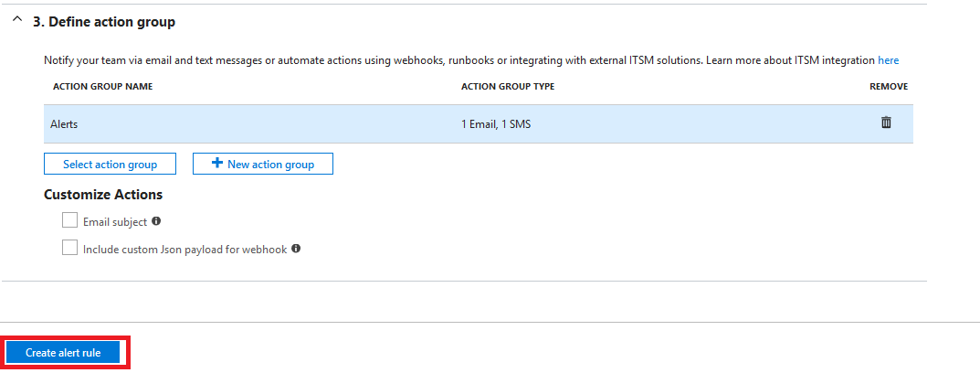980x373 pixels.
Task: Click the plus icon on New action group
Action: tap(216, 164)
